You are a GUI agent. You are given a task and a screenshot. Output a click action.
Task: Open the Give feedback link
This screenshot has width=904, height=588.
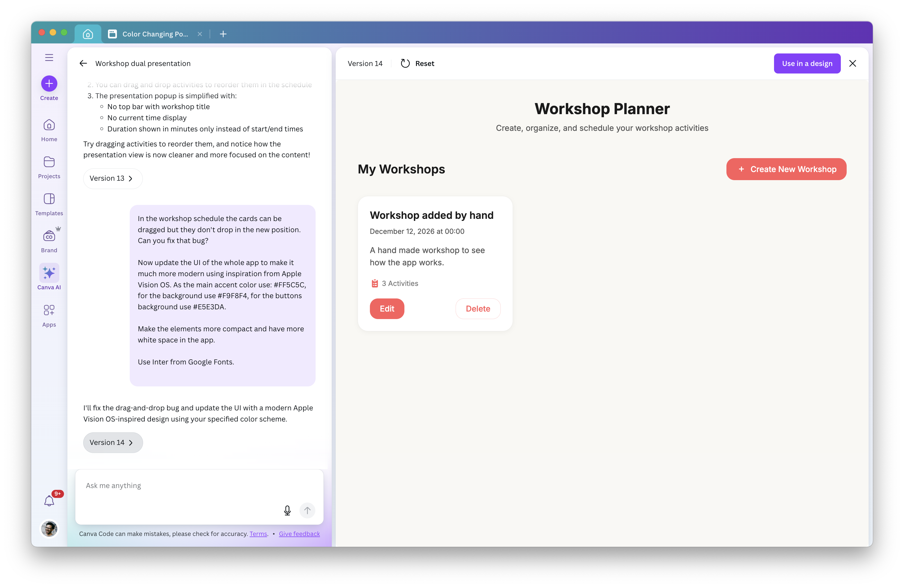pos(299,534)
